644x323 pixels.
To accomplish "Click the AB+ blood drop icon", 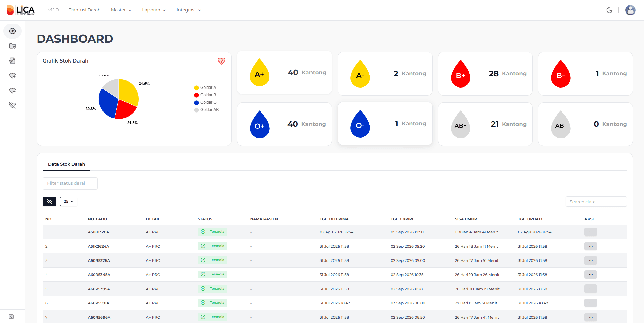I will 461,124.
